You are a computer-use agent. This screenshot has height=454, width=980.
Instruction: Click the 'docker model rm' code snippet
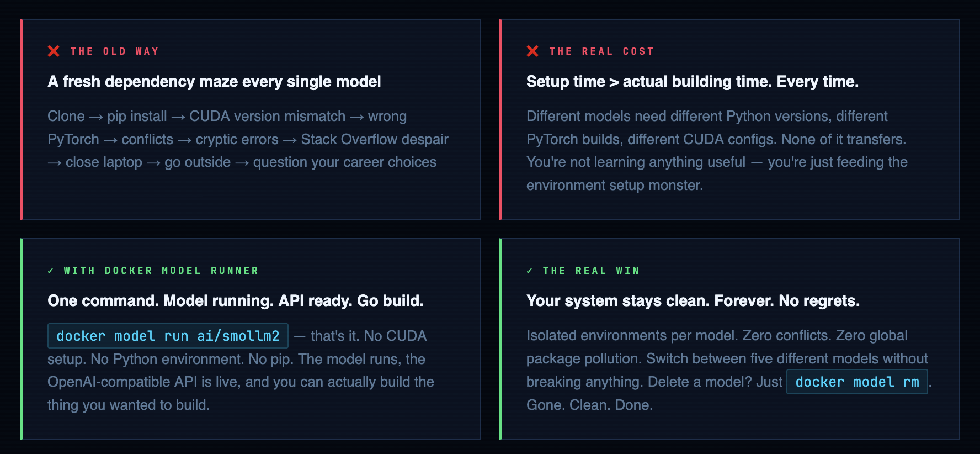coord(856,382)
